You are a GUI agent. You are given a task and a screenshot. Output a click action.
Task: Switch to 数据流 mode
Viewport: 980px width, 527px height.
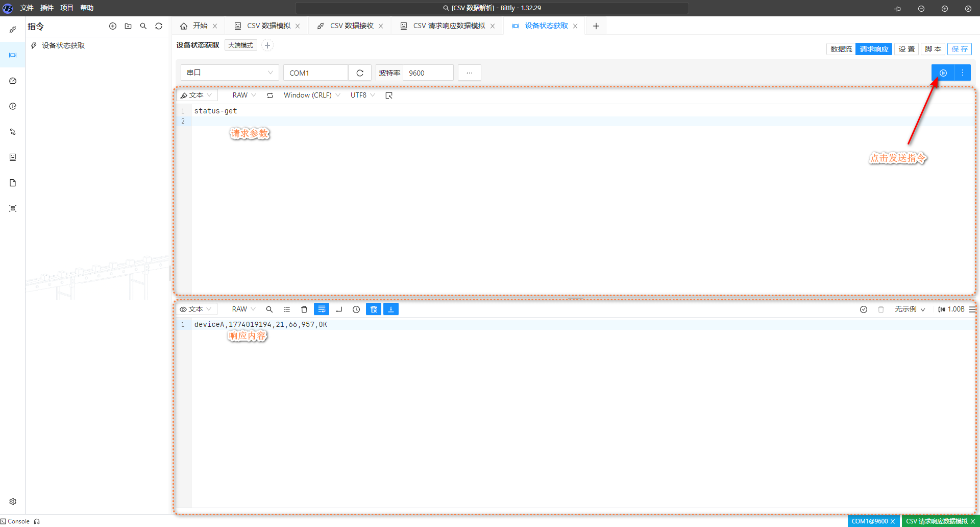841,49
